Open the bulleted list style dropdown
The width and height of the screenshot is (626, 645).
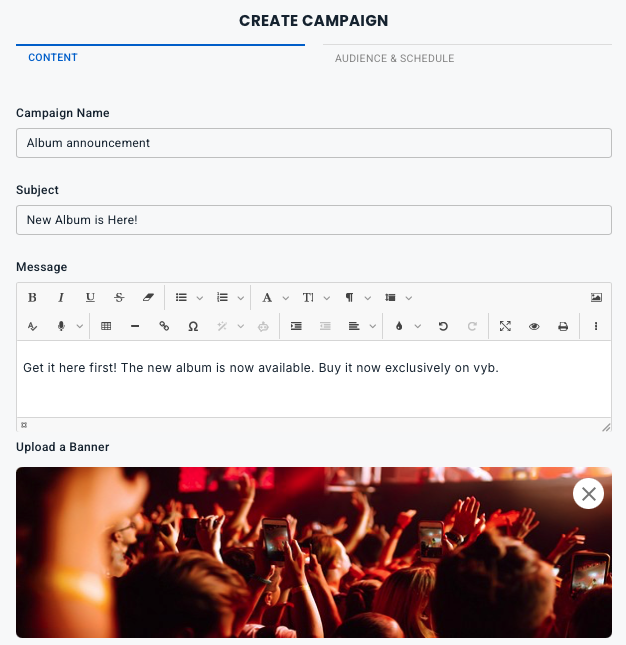200,297
